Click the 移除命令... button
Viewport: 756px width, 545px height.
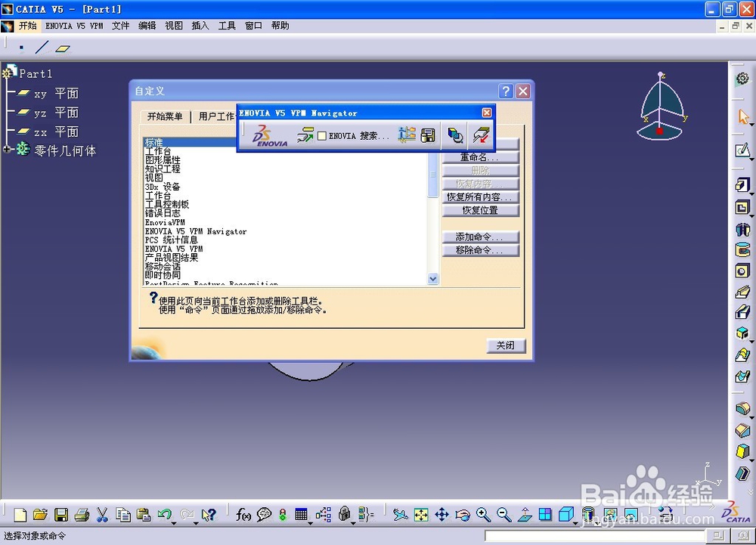pyautogui.click(x=480, y=250)
